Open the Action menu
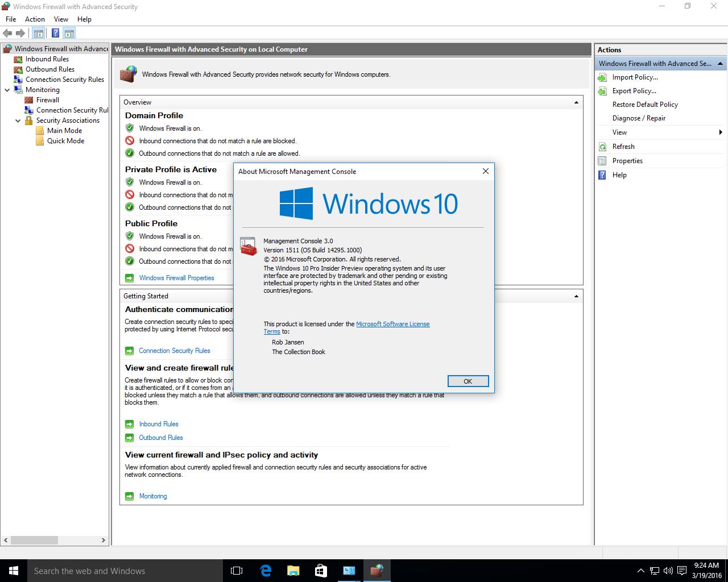The width and height of the screenshot is (728, 582). pos(35,19)
